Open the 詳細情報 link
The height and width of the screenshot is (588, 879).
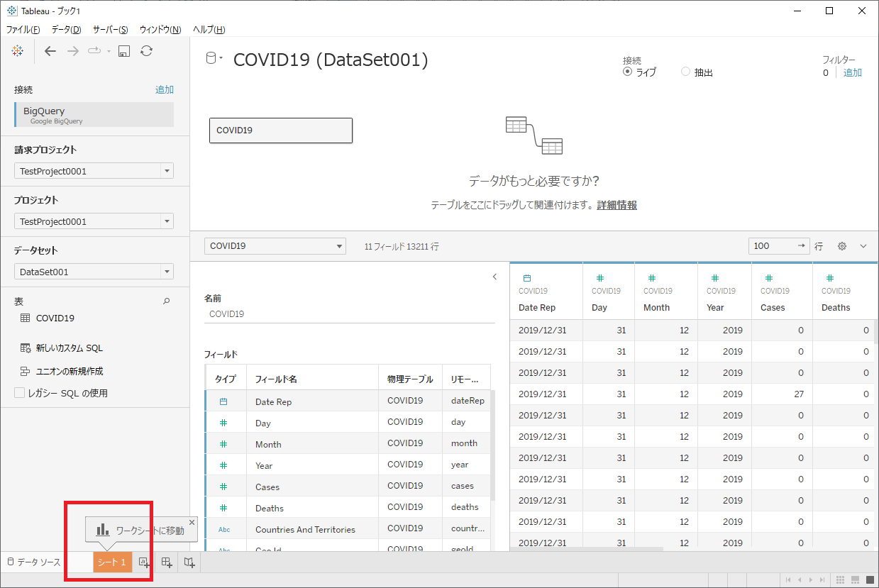tap(617, 205)
